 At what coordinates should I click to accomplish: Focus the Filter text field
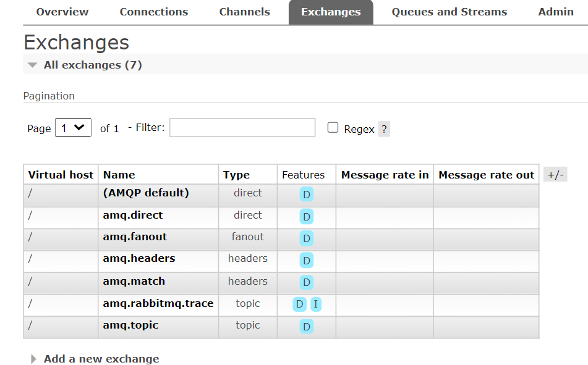tap(242, 127)
